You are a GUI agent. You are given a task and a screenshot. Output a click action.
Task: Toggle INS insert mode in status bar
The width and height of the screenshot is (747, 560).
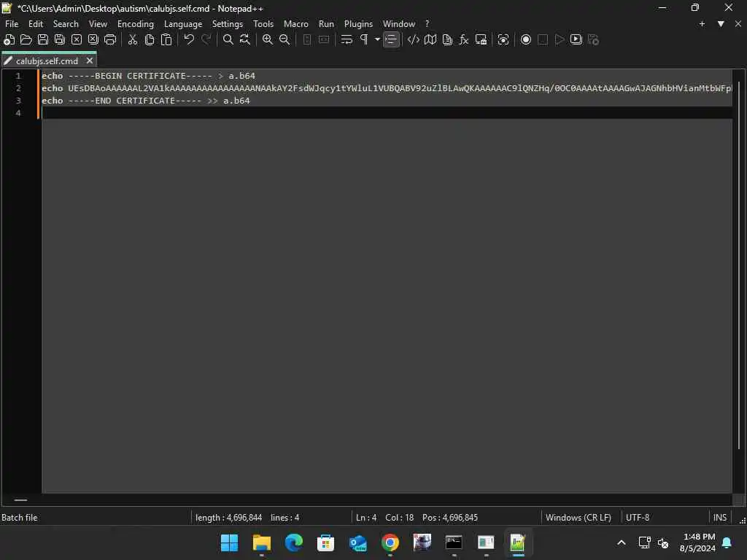[x=720, y=518]
